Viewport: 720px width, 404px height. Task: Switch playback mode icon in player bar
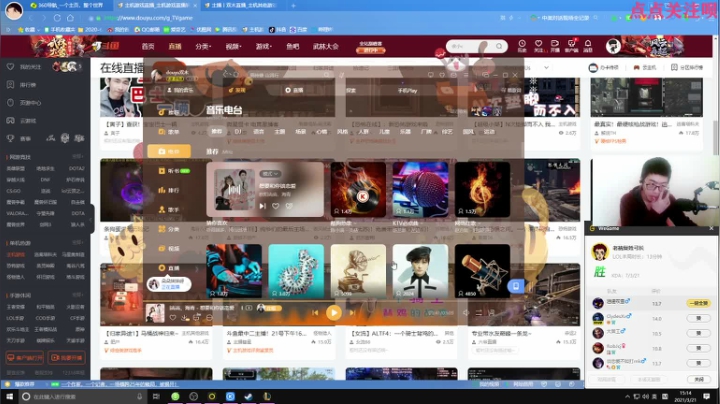coord(478,312)
